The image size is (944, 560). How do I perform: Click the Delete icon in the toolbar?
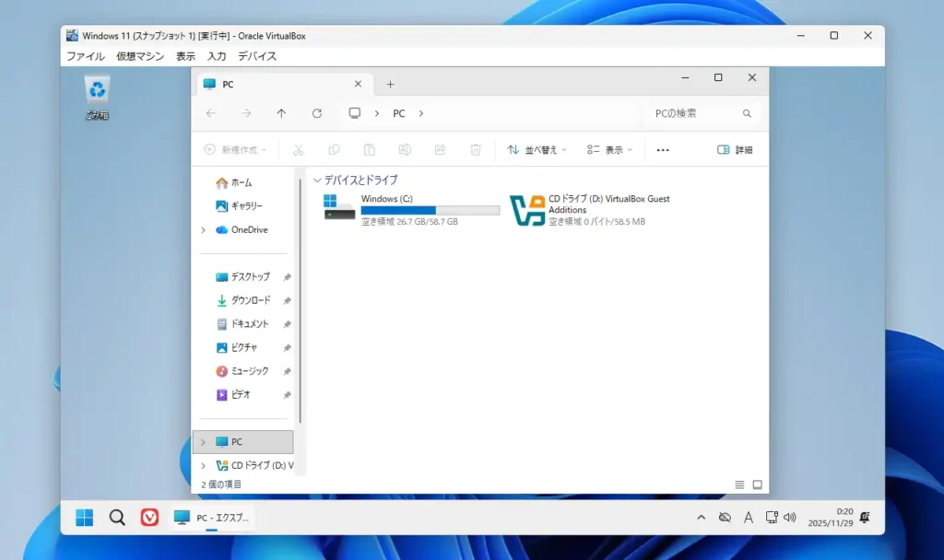[476, 149]
